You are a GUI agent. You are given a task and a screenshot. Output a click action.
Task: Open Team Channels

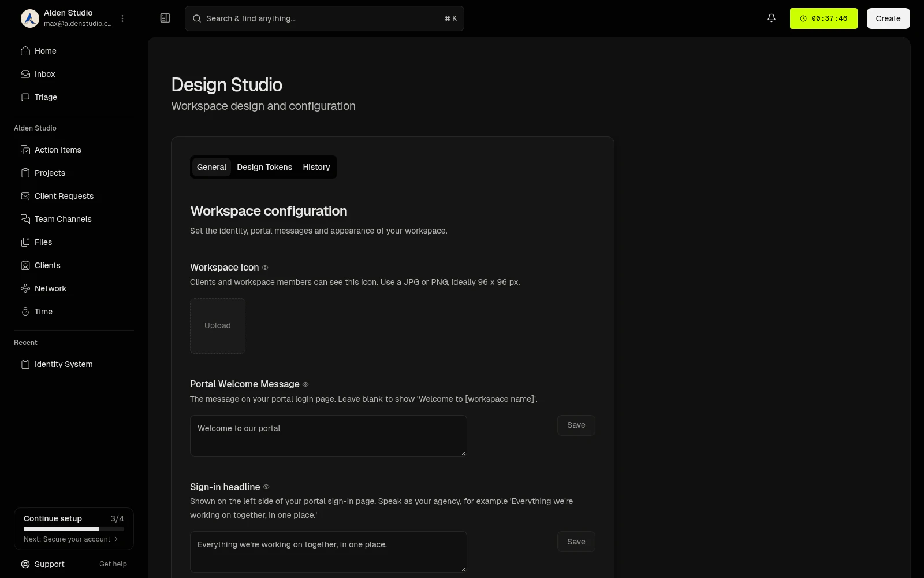[74, 219]
